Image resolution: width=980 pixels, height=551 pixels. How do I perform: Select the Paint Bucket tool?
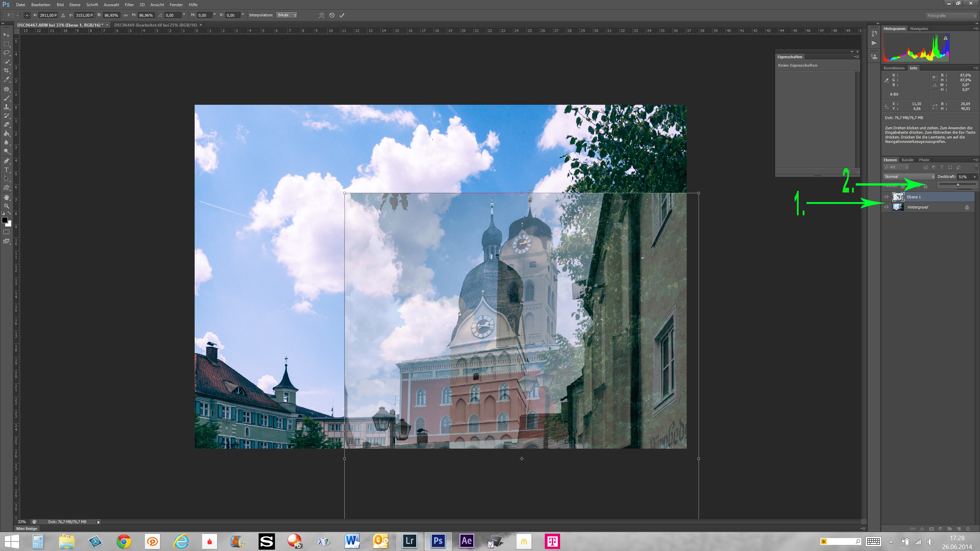(6, 133)
